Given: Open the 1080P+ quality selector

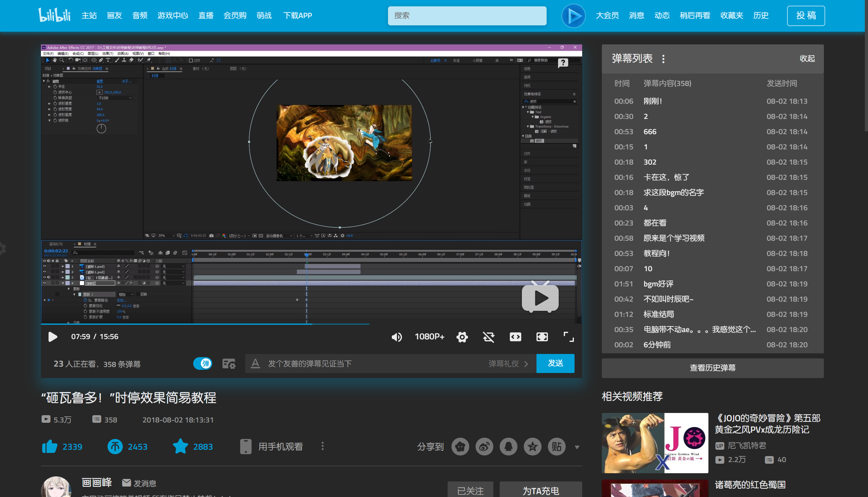Looking at the screenshot, I should coord(429,337).
